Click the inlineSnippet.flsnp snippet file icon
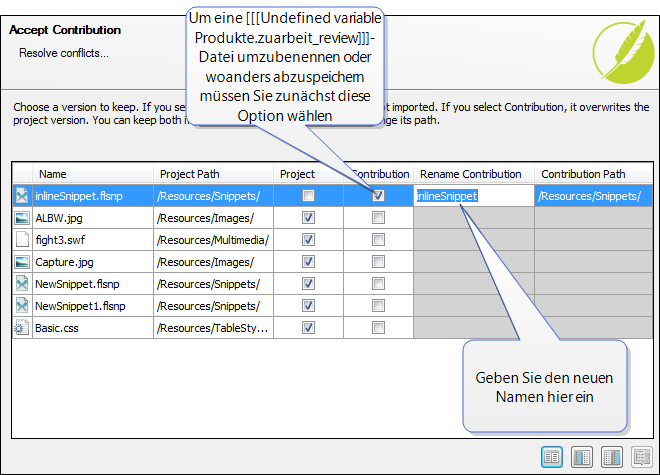 [x=22, y=196]
